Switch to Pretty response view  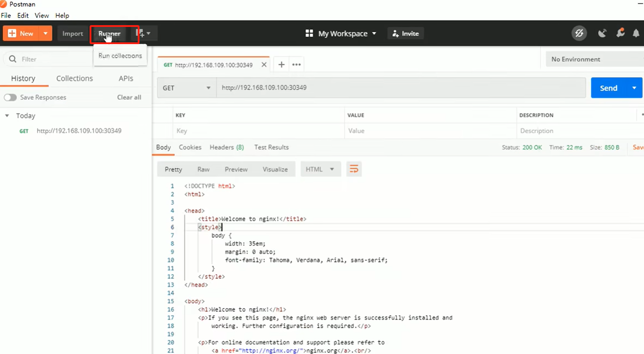click(173, 169)
